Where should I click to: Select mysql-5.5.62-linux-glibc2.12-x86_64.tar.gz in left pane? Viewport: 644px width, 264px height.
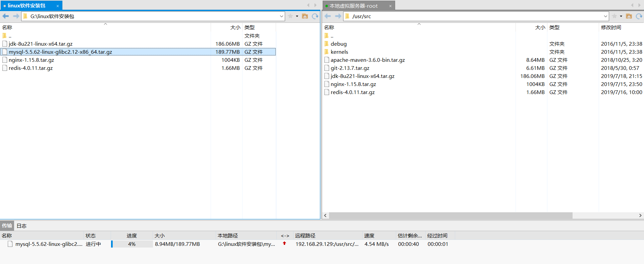[x=60, y=52]
